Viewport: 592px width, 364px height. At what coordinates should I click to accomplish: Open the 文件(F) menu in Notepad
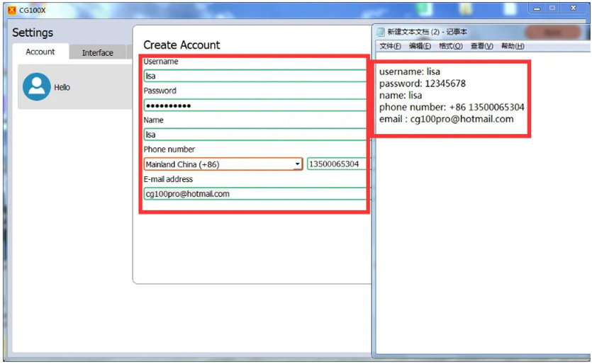[391, 46]
